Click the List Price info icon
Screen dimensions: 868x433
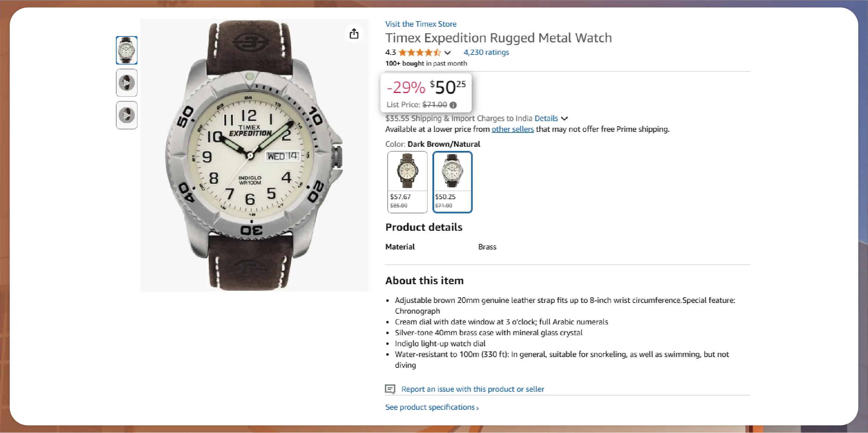(453, 105)
